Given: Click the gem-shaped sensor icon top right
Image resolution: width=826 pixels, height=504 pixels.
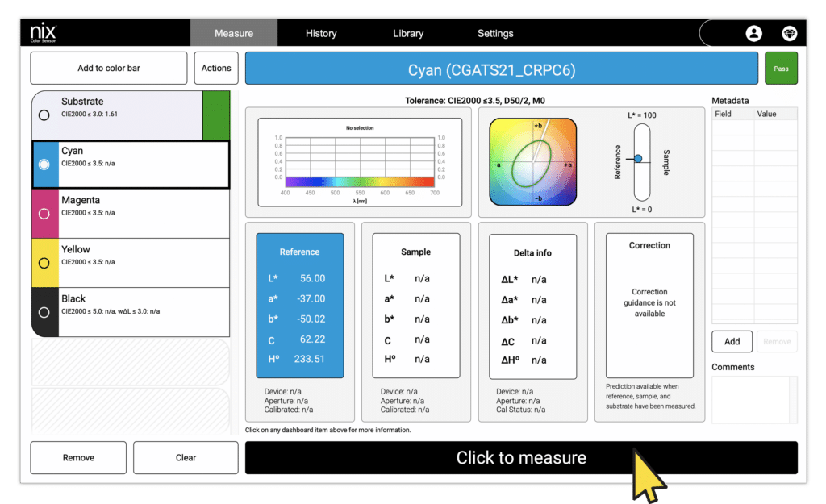Looking at the screenshot, I should (790, 33).
